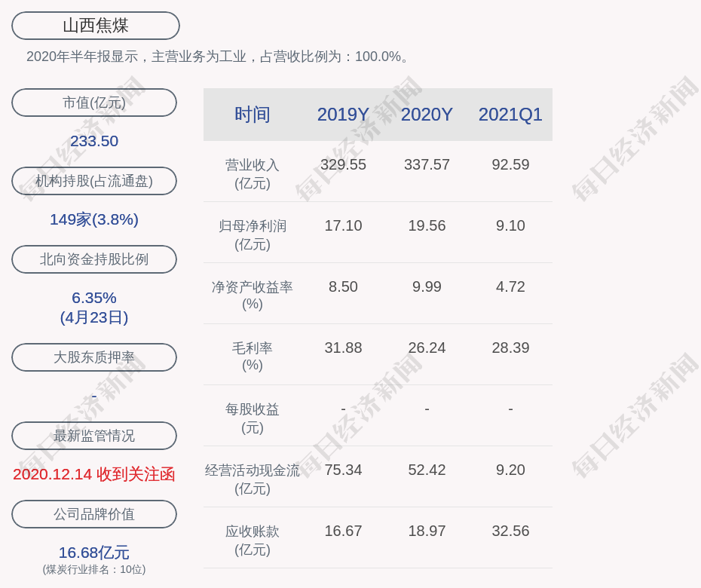Select the receivables value 18.97
The height and width of the screenshot is (588, 701).
point(427,531)
